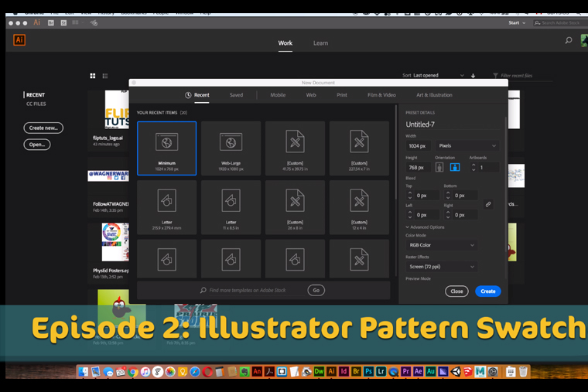Select portrait orientation icon

pyautogui.click(x=440, y=167)
